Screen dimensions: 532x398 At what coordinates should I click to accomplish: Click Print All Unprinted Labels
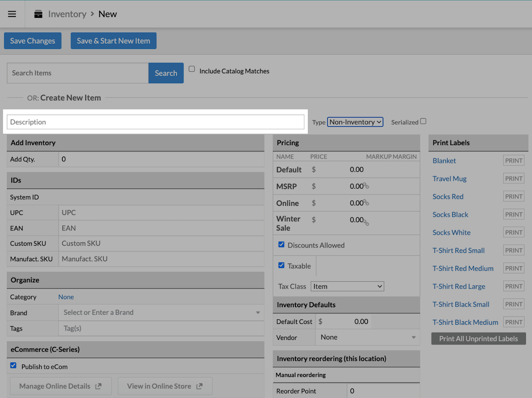tap(478, 339)
